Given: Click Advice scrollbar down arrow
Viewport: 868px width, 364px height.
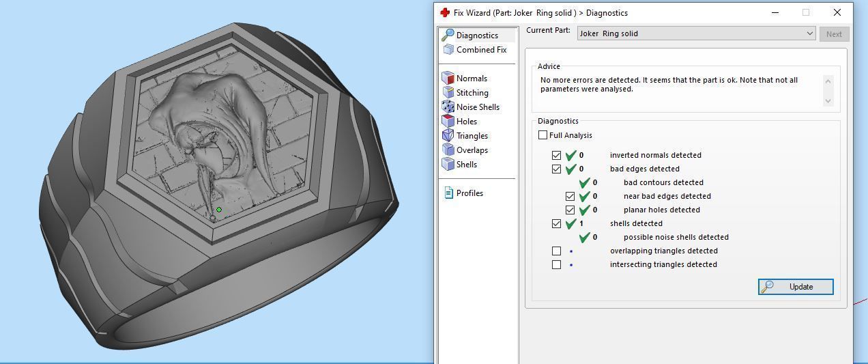Looking at the screenshot, I should point(828,101).
